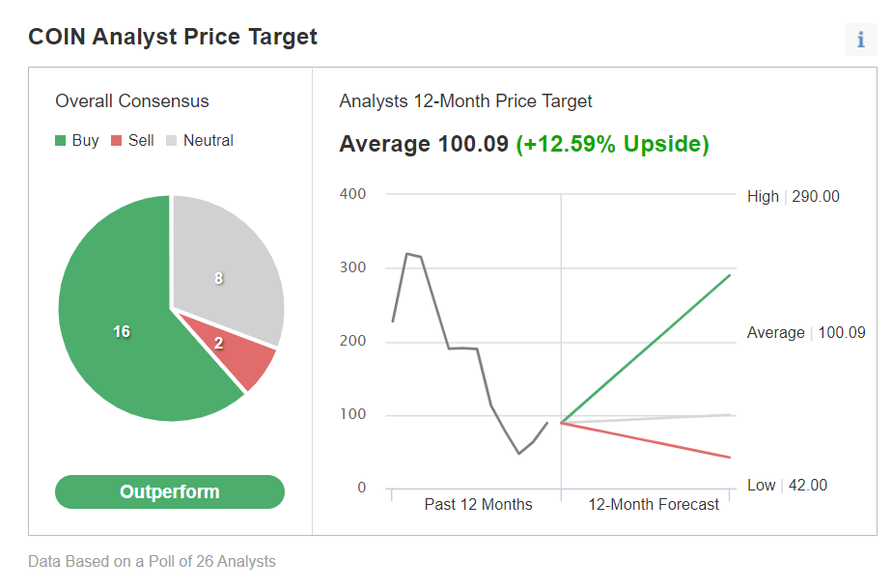The image size is (892, 588).
Task: Click the green high forecast line
Action: [647, 349]
